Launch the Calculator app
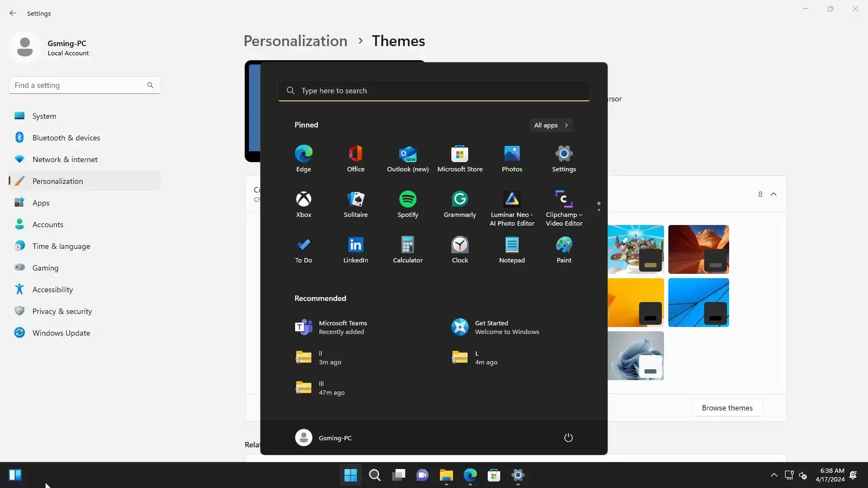The image size is (868, 488). pos(408,250)
